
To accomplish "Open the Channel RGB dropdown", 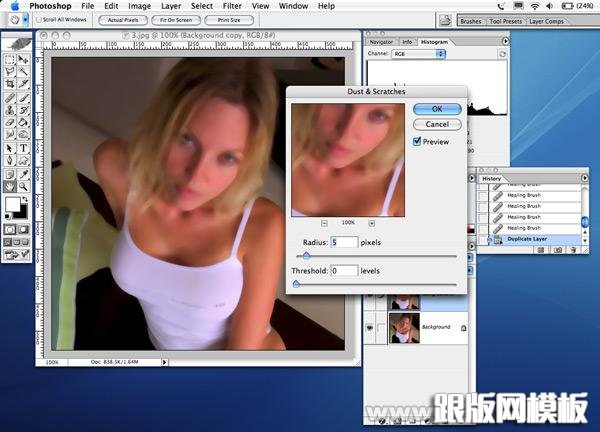I will coord(418,54).
